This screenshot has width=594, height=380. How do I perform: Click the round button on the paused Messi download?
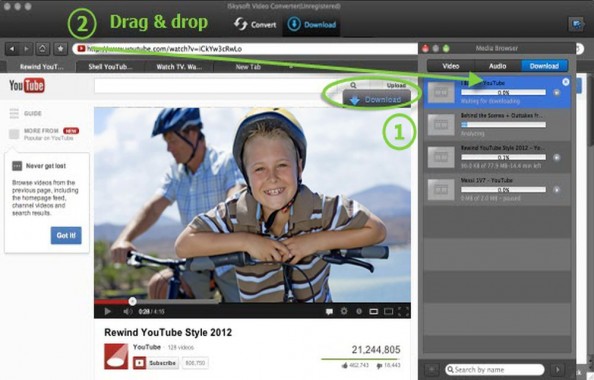click(556, 189)
